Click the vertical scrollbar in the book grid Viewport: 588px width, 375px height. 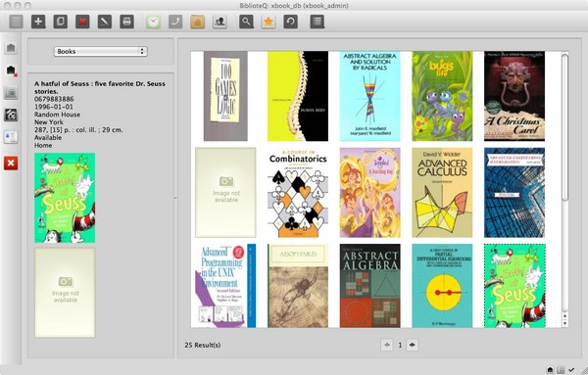[564, 127]
